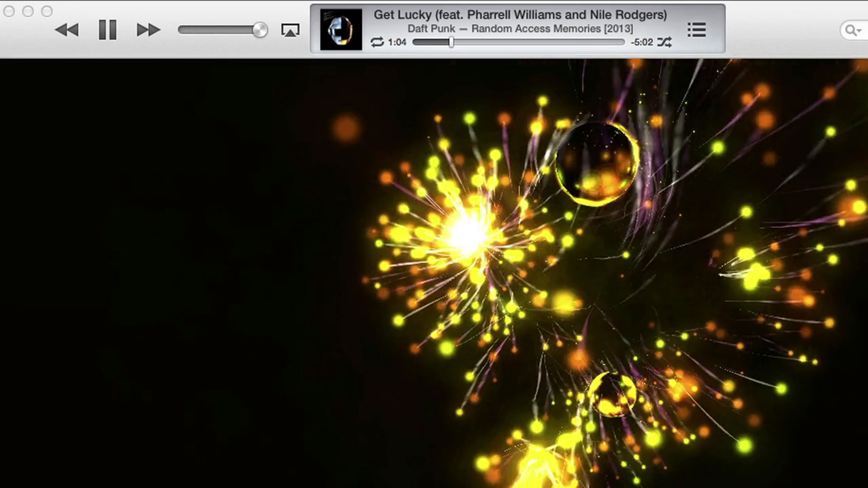This screenshot has width=868, height=488.
Task: Click the Daft Punk album artwork thumbnail
Action: [341, 29]
